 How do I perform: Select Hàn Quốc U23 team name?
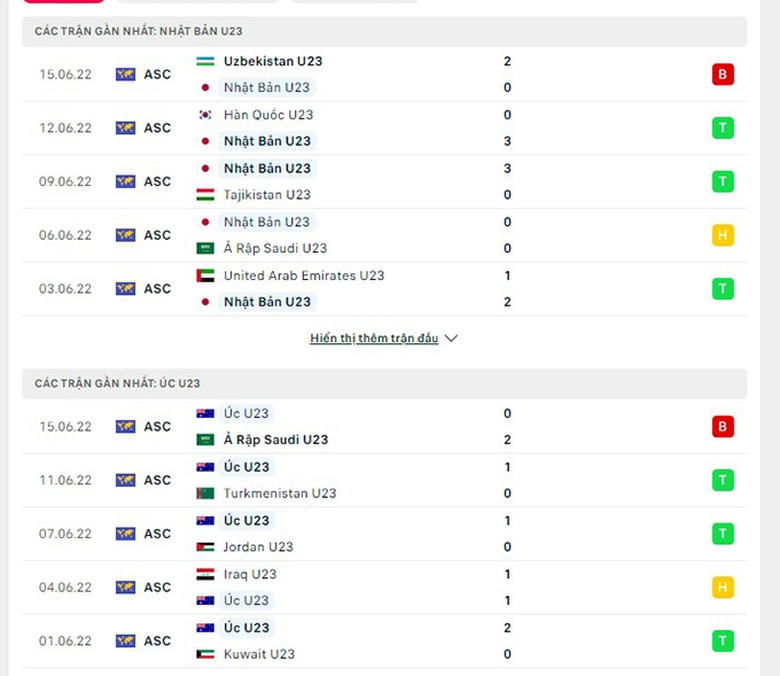click(268, 115)
